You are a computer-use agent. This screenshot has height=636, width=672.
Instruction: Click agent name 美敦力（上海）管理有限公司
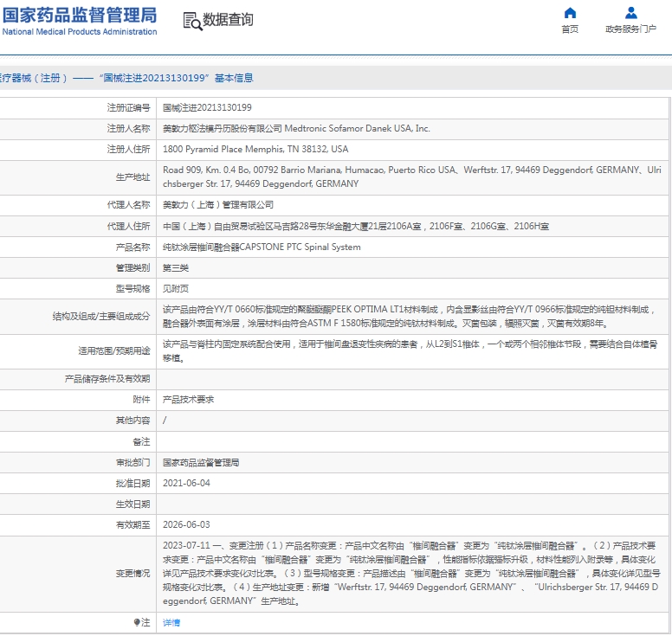click(x=218, y=205)
